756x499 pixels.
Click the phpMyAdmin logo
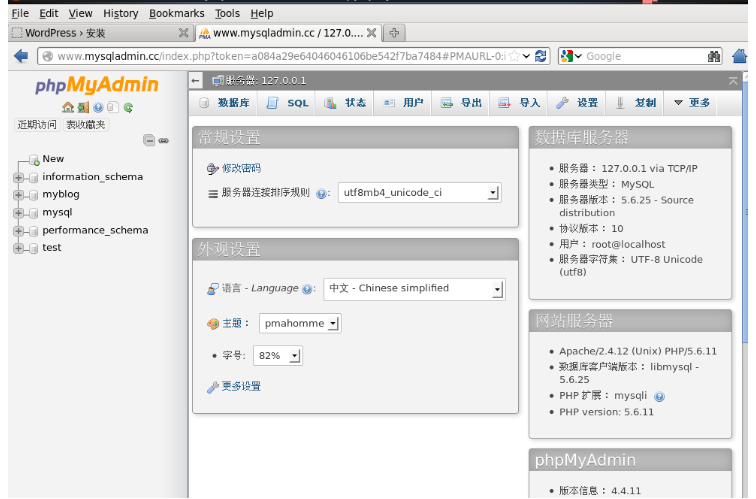pos(96,85)
